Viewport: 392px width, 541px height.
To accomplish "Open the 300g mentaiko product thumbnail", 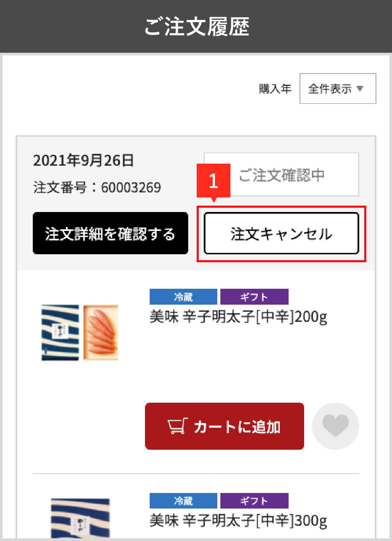I will point(80,518).
